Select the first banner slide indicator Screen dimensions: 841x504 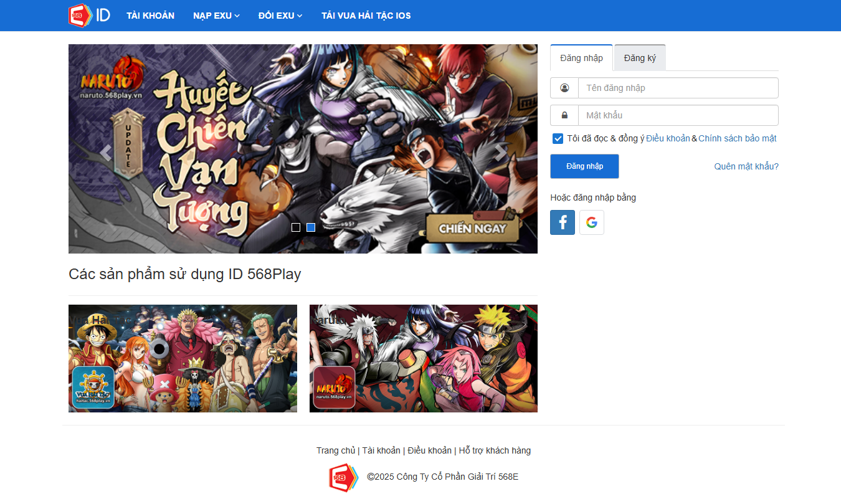point(296,227)
